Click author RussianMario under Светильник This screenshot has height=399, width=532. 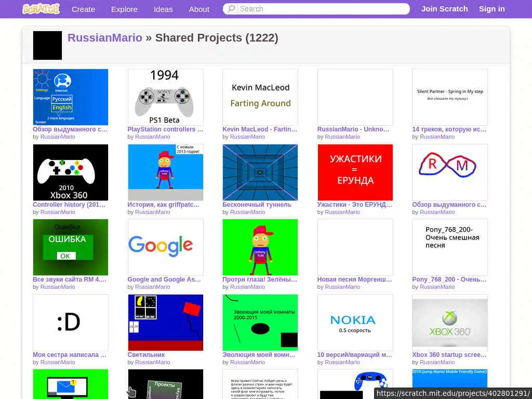coord(153,362)
